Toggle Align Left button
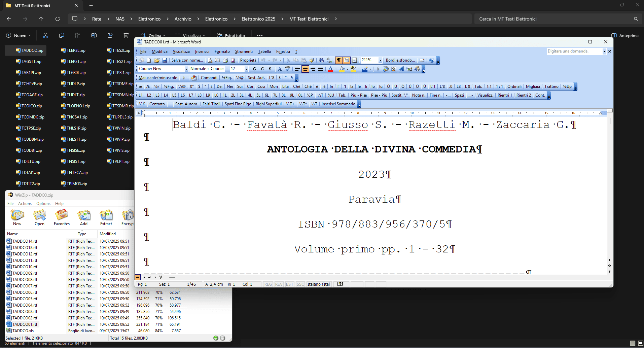 [x=297, y=69]
